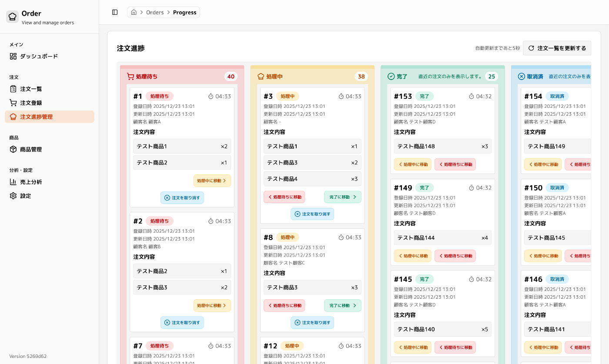This screenshot has width=609, height=364.
Task: Click the refresh icon in 注文一覧を更新する
Action: click(x=531, y=48)
